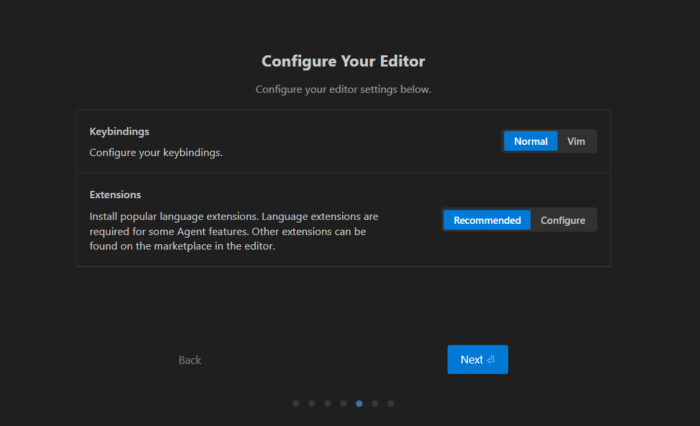The width and height of the screenshot is (700, 426).
Task: Click the highlighted fifth step dot
Action: [359, 404]
